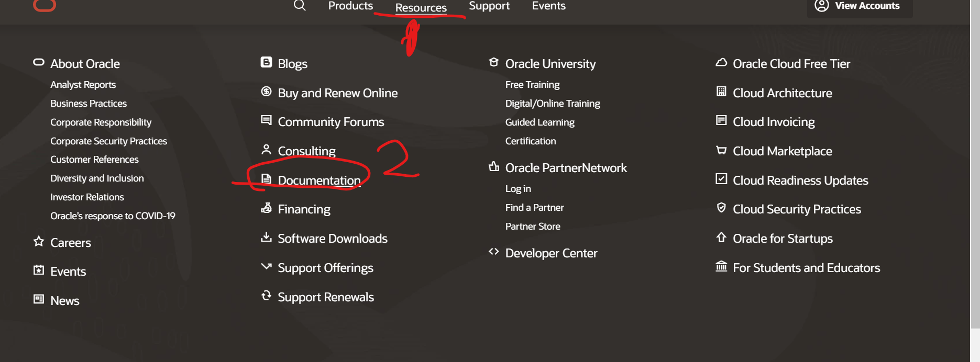Open the Events top navigation item
Image resolution: width=980 pixels, height=362 pixels.
pyautogui.click(x=548, y=6)
